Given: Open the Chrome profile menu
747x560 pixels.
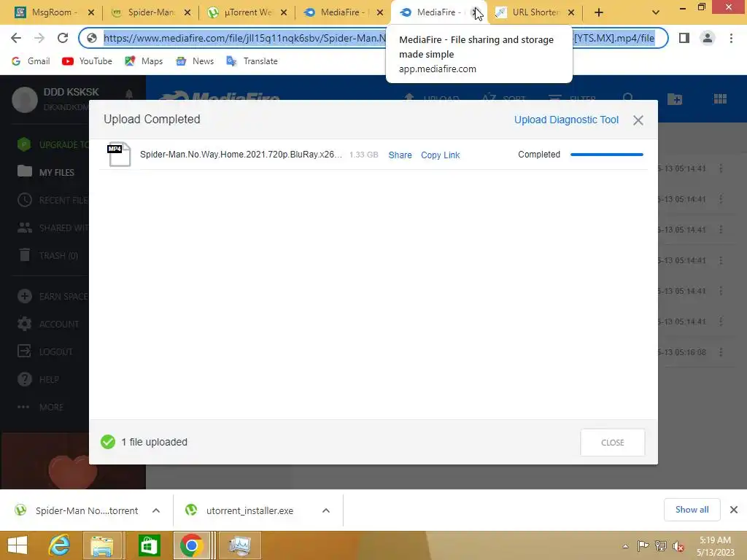Looking at the screenshot, I should coord(708,38).
